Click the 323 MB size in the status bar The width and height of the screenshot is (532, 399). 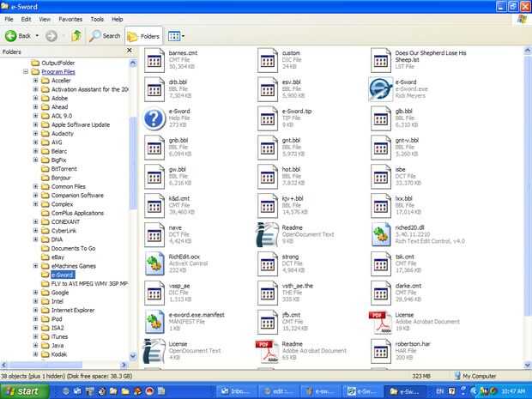pos(421,376)
